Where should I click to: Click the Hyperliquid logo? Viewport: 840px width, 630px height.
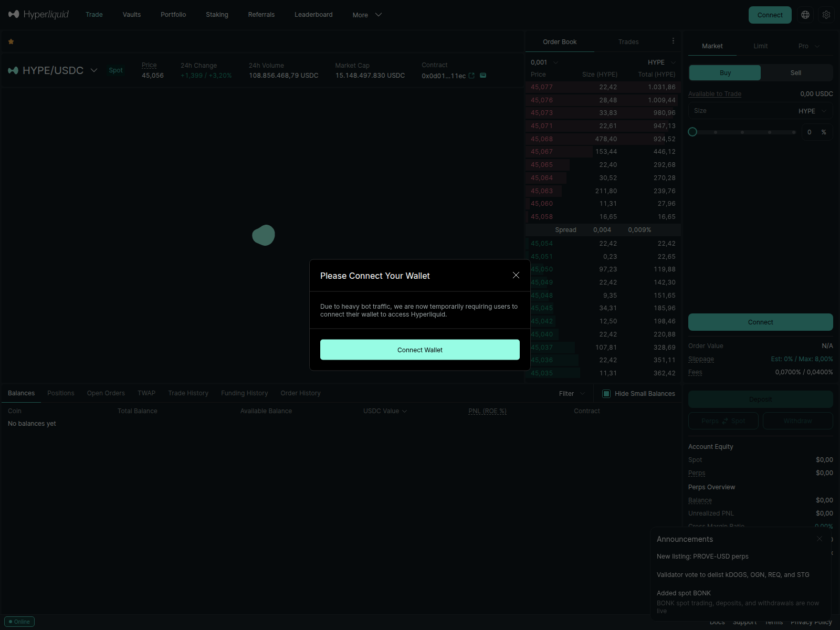coord(38,14)
